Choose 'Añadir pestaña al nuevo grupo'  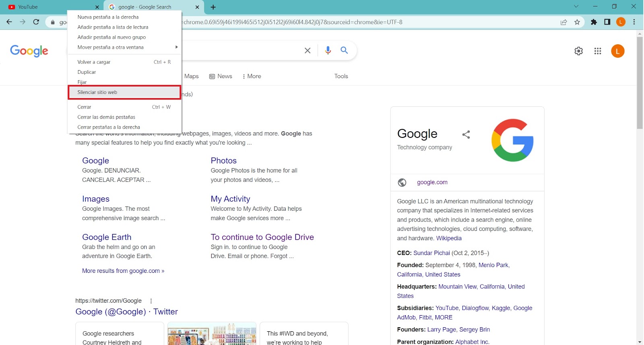pos(124,37)
